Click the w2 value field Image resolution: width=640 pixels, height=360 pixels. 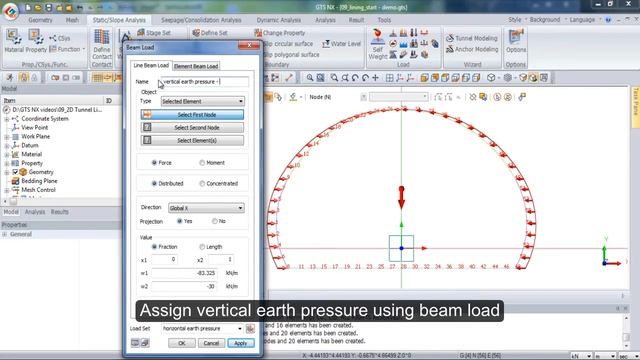pyautogui.click(x=184, y=286)
